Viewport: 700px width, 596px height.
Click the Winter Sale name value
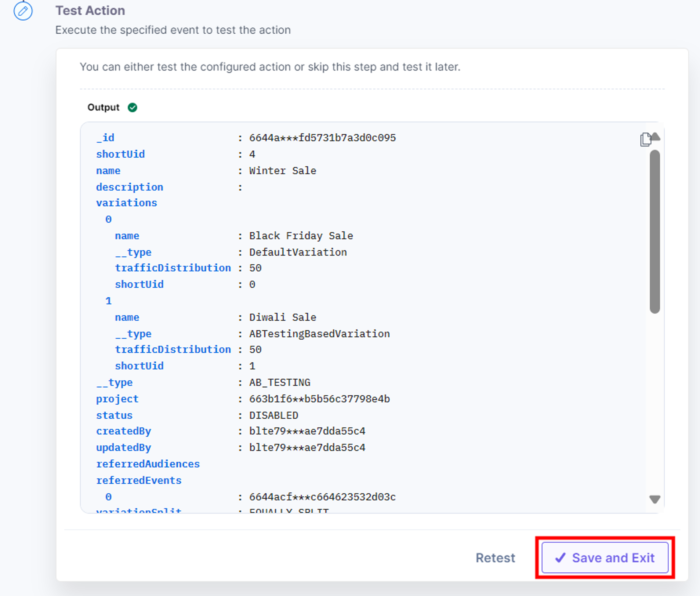point(283,171)
